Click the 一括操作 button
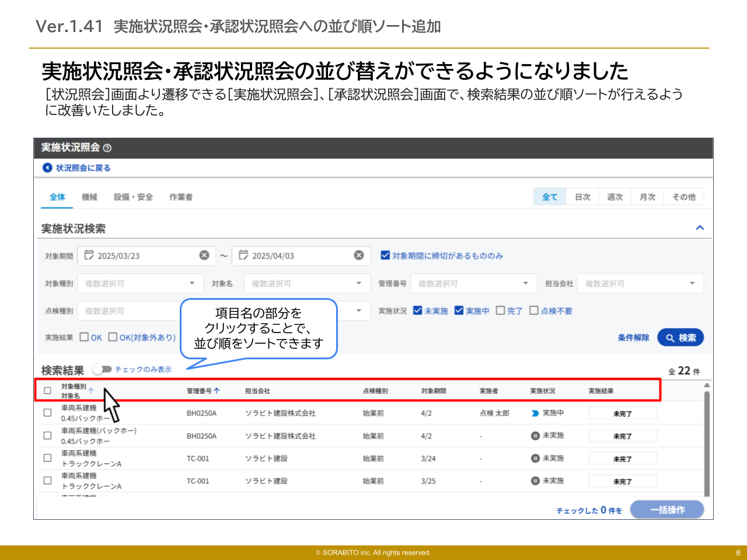This screenshot has height=560, width=747. point(667,509)
